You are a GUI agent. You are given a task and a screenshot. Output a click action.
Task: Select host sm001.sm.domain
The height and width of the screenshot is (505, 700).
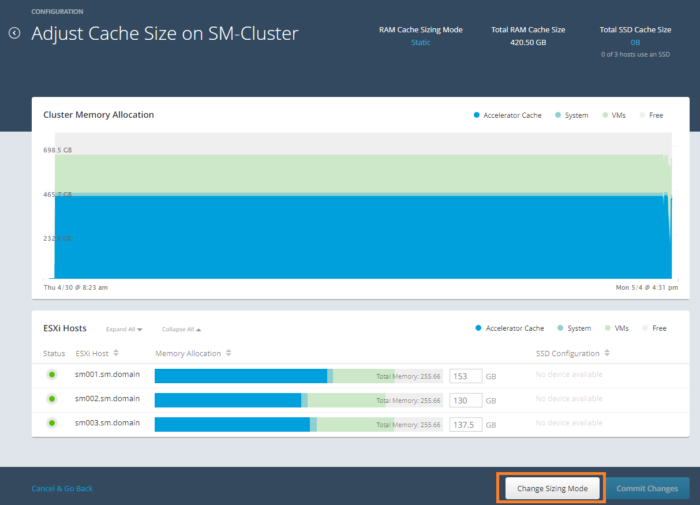pyautogui.click(x=107, y=374)
